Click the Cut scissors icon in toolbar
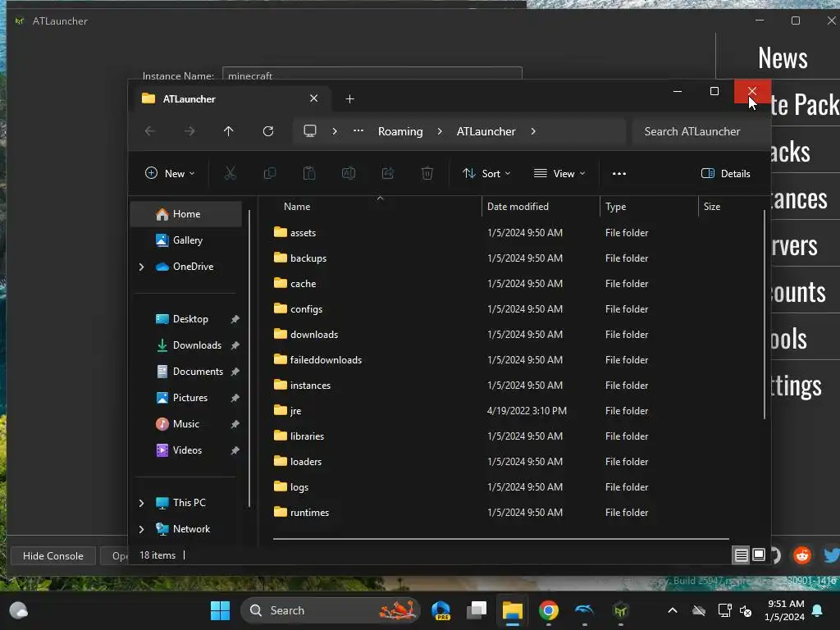The width and height of the screenshot is (840, 630). [x=230, y=173]
